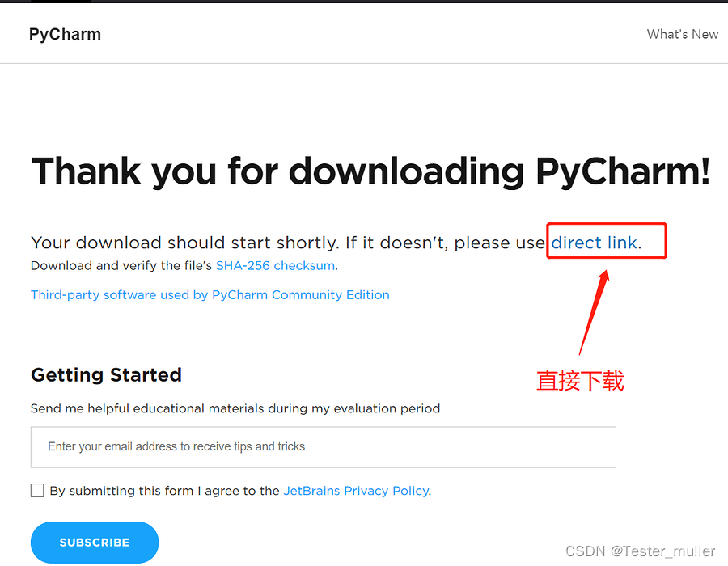Click the 'Download and verify the file's' text
The width and height of the screenshot is (728, 566).
[x=121, y=265]
